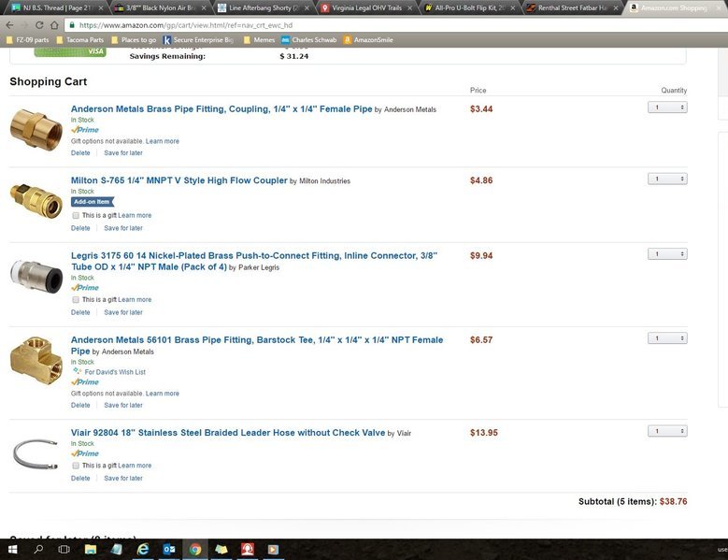Open the browser home page icon
The image size is (728, 560).
54,25
